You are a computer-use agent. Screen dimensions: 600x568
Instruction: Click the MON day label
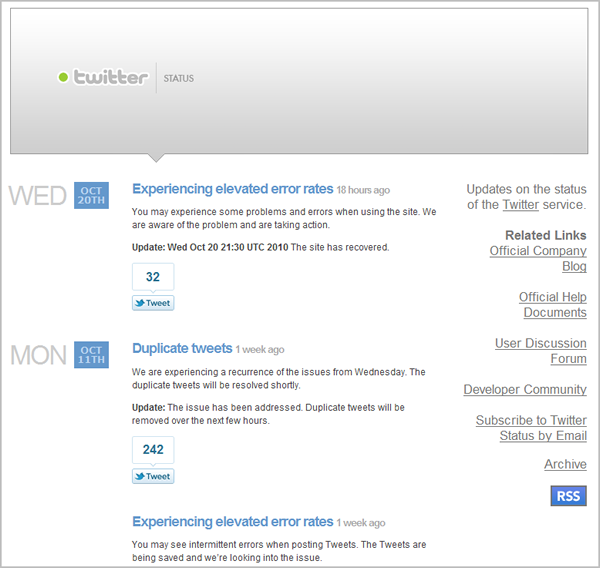(38, 355)
